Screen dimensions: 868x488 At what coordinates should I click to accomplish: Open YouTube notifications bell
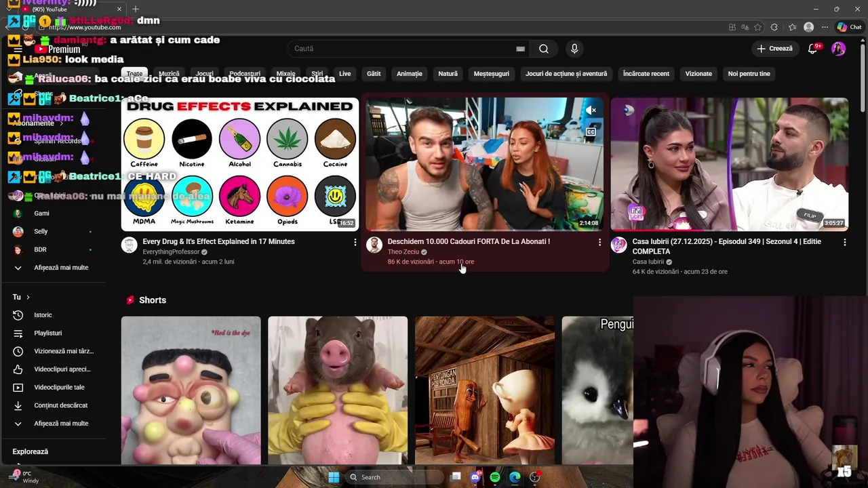(x=813, y=49)
